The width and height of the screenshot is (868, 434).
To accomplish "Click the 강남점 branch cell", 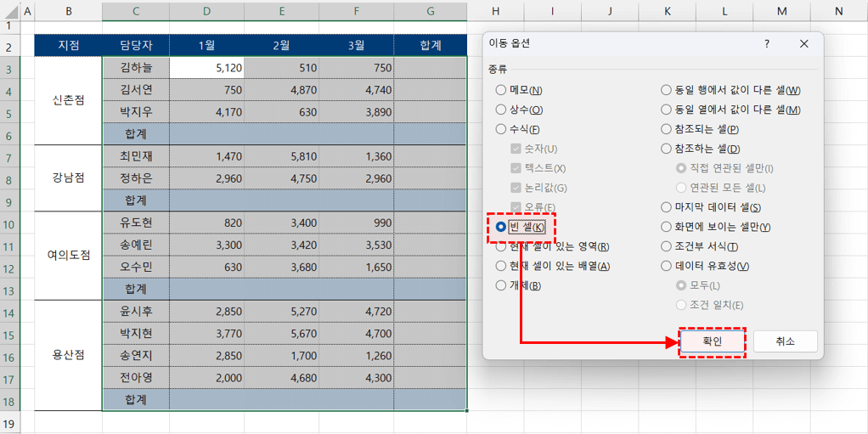I will (x=68, y=178).
